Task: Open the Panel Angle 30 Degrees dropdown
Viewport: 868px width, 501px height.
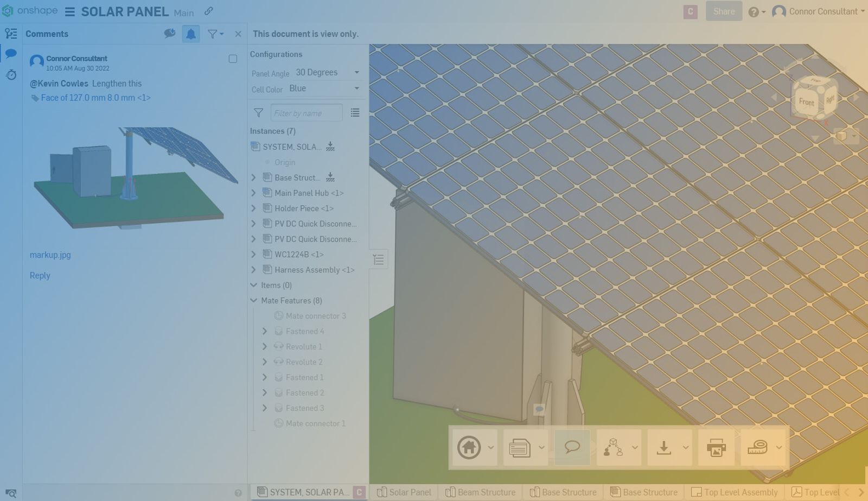Action: point(328,73)
